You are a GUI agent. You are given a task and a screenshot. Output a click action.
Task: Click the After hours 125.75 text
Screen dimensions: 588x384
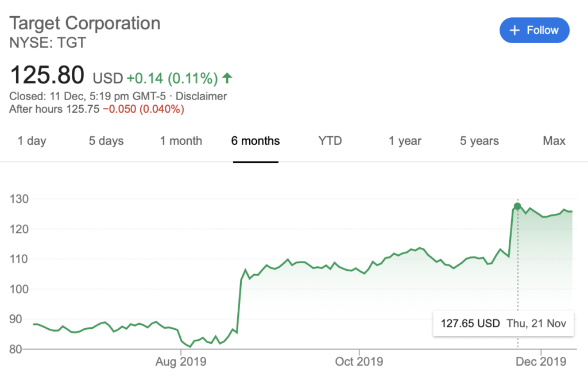(55, 109)
